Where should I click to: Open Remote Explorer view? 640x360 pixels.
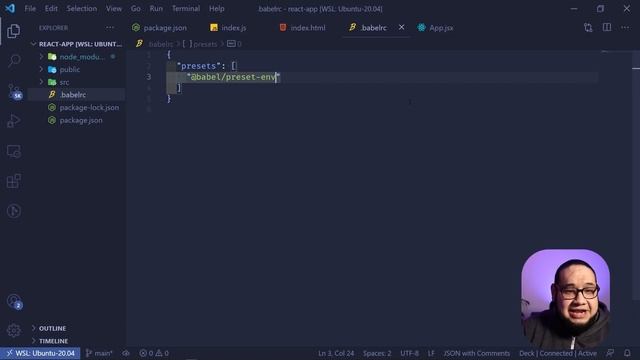point(13,151)
